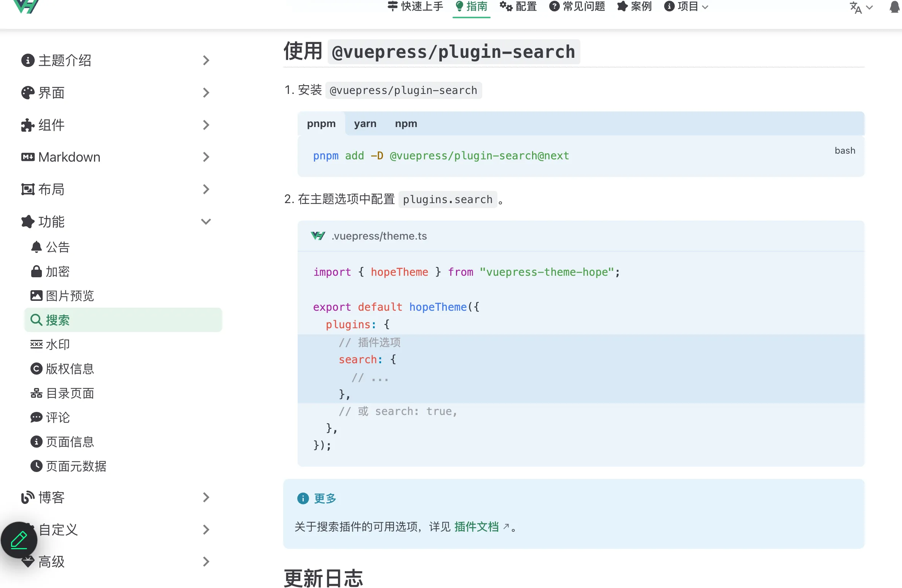Collapse the 功能 sidebar group chevron
This screenshot has width=902, height=588.
[x=206, y=221]
